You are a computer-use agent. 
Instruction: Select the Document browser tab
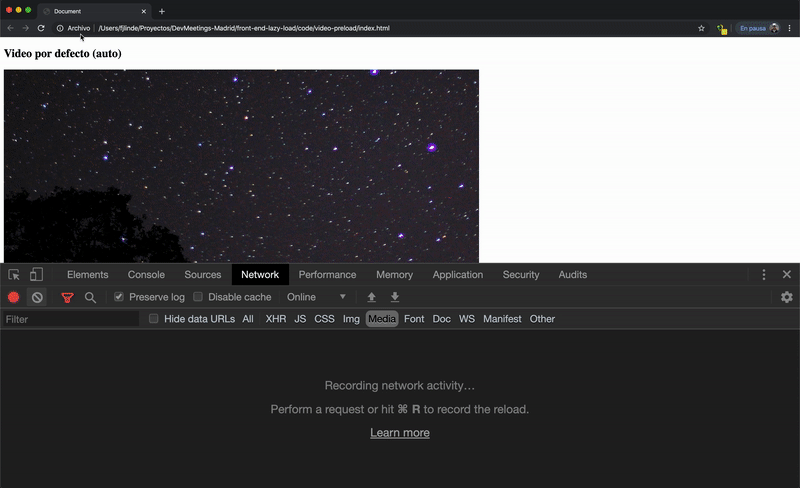94,11
